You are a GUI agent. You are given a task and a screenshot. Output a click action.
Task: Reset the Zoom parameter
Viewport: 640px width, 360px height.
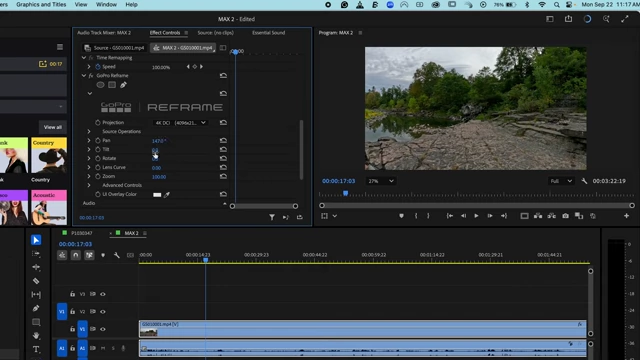coord(223,176)
